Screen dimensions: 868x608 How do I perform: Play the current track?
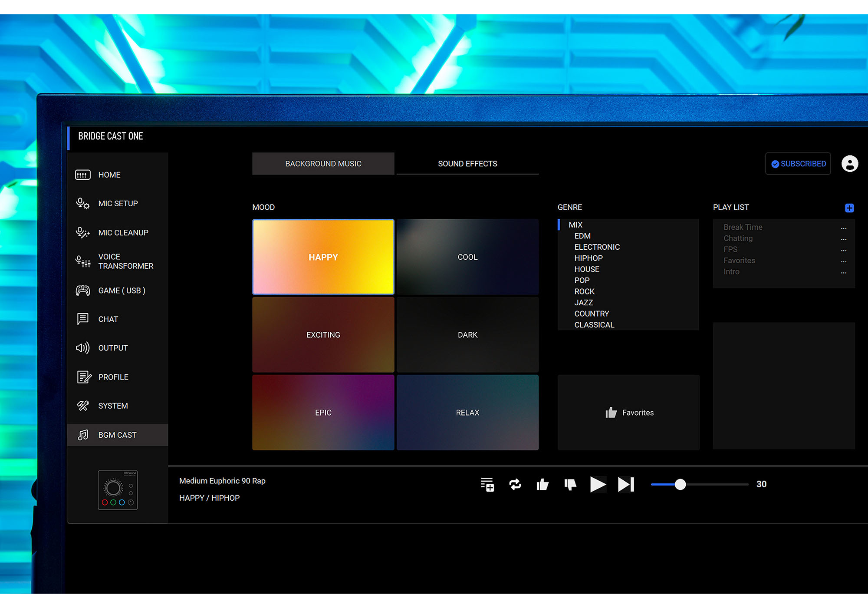(598, 484)
